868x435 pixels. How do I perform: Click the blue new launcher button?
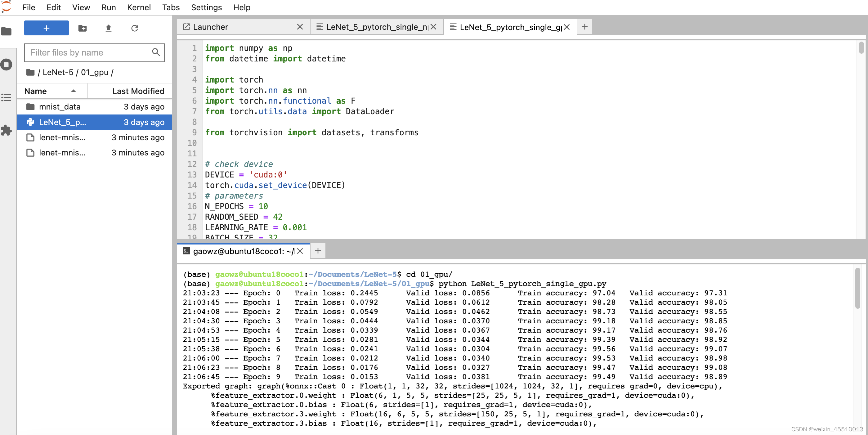tap(46, 28)
